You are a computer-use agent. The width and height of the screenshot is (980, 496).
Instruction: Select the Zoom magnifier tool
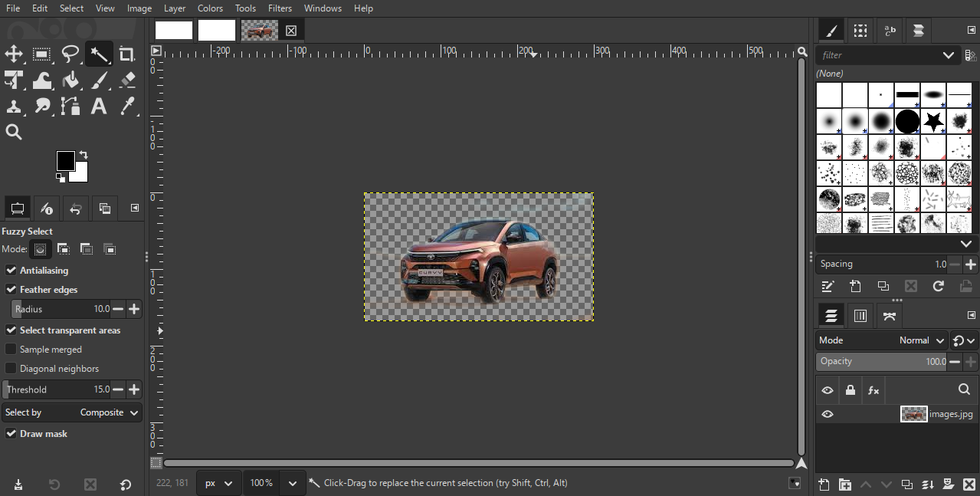14,133
